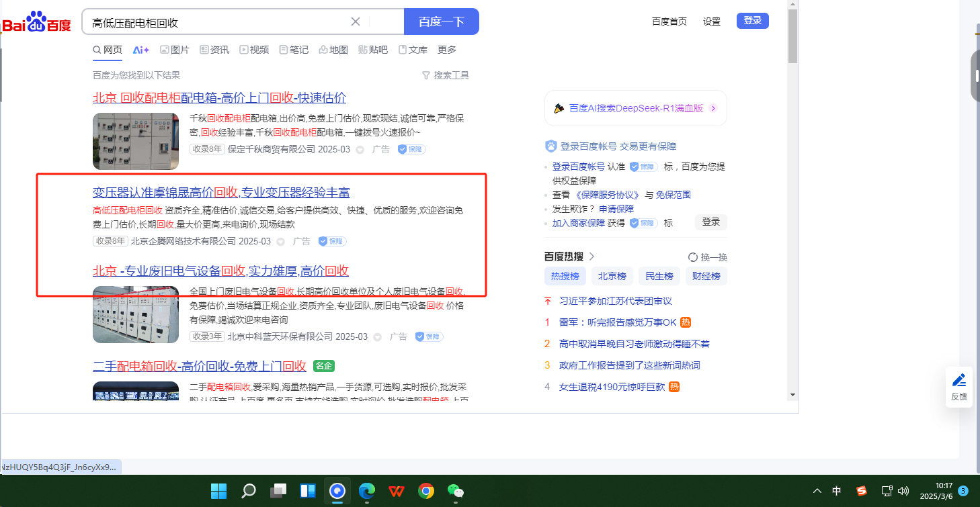Screen dimensions: 980x507
Task: Expand the 百度热搜 arrow
Action: point(591,256)
